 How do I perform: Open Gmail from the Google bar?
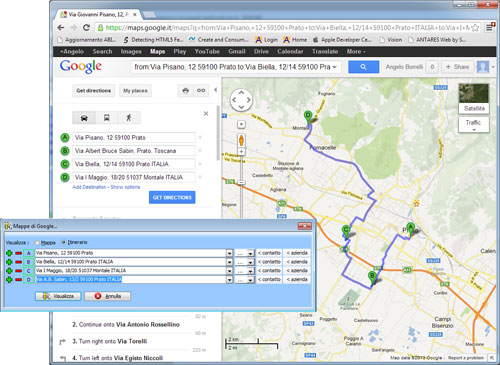[237, 51]
